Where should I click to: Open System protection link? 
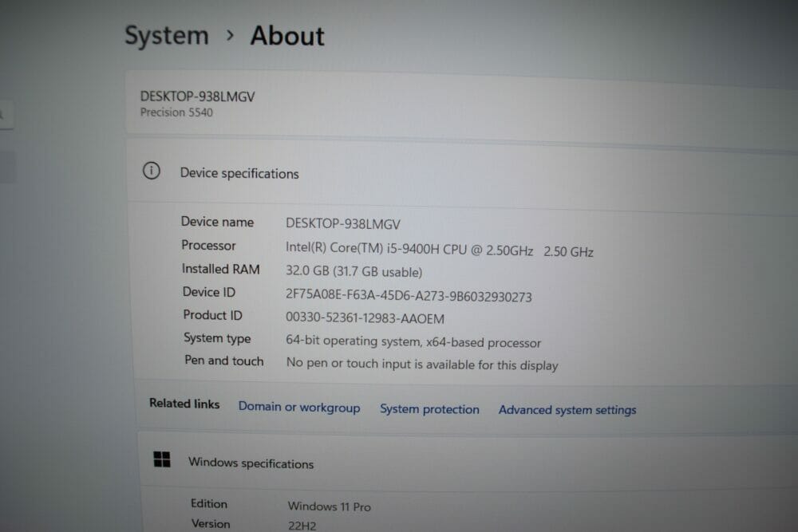click(x=429, y=409)
